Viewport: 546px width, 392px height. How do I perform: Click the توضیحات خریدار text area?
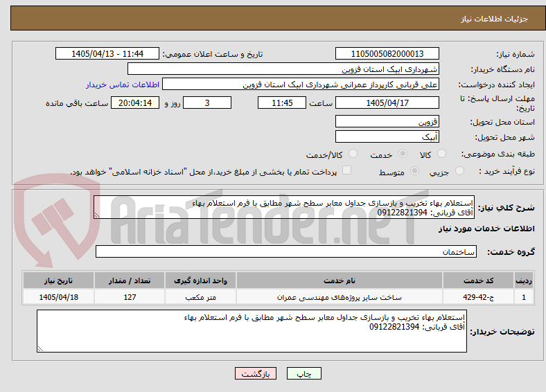252,331
